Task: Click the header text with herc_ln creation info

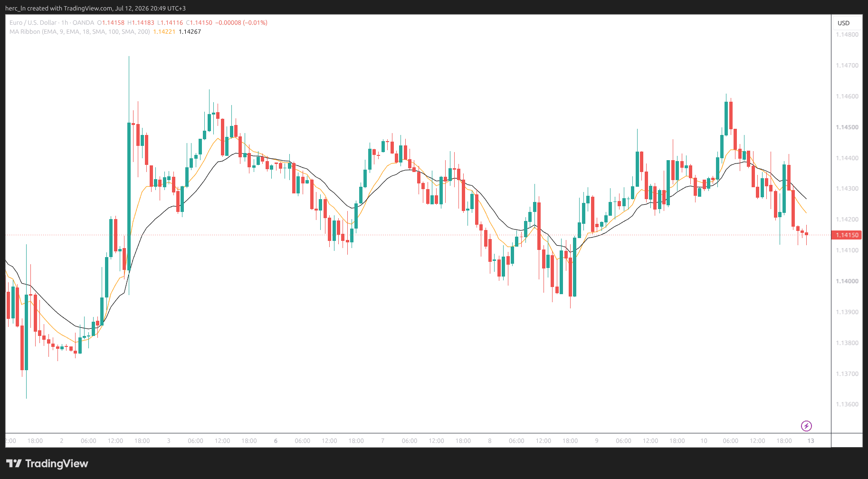Action: click(x=95, y=8)
